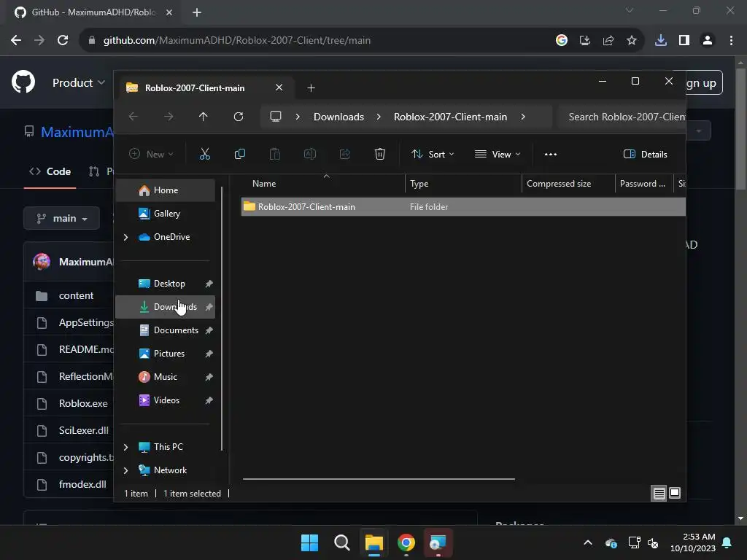747x560 pixels.
Task: Go forward in File Explorer
Action: [x=169, y=117]
